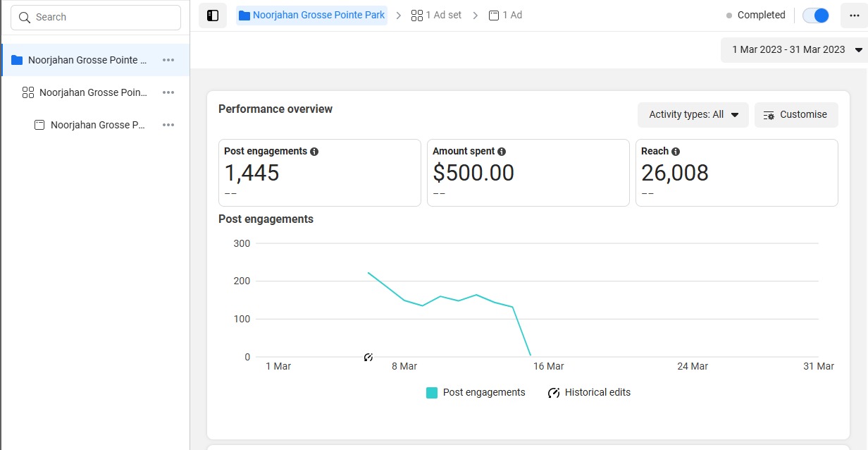Click info icon beside Post engagements

(314, 152)
